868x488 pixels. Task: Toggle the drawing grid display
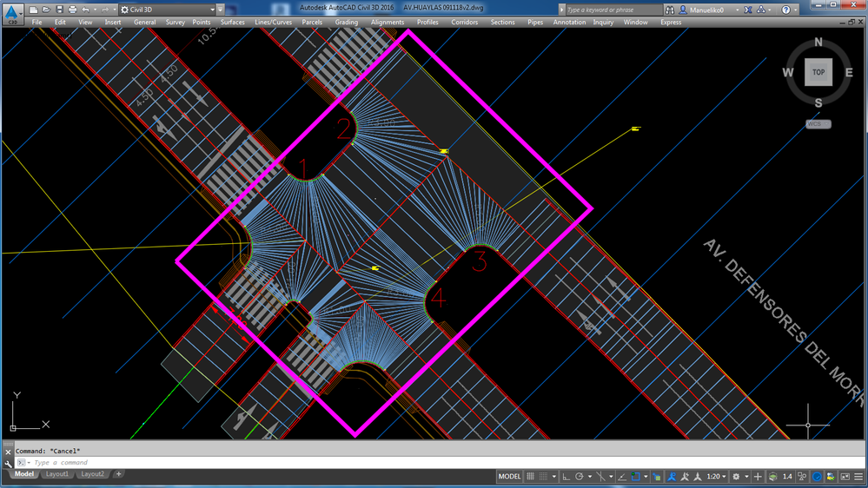tap(530, 477)
